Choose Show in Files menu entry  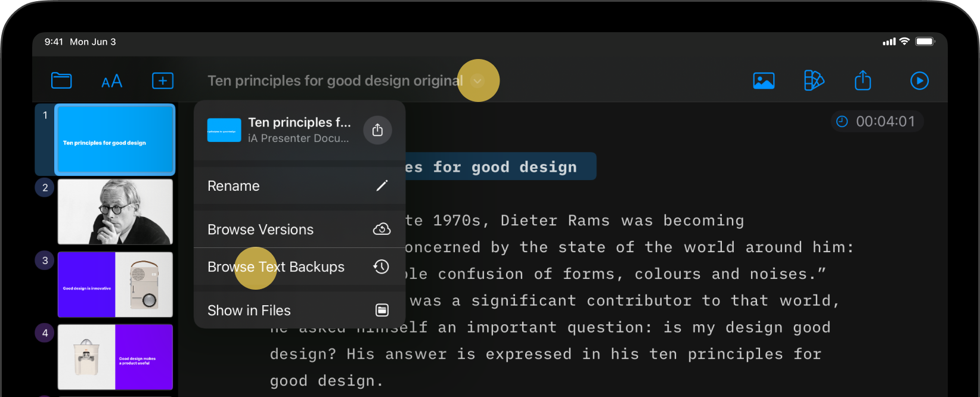(299, 311)
